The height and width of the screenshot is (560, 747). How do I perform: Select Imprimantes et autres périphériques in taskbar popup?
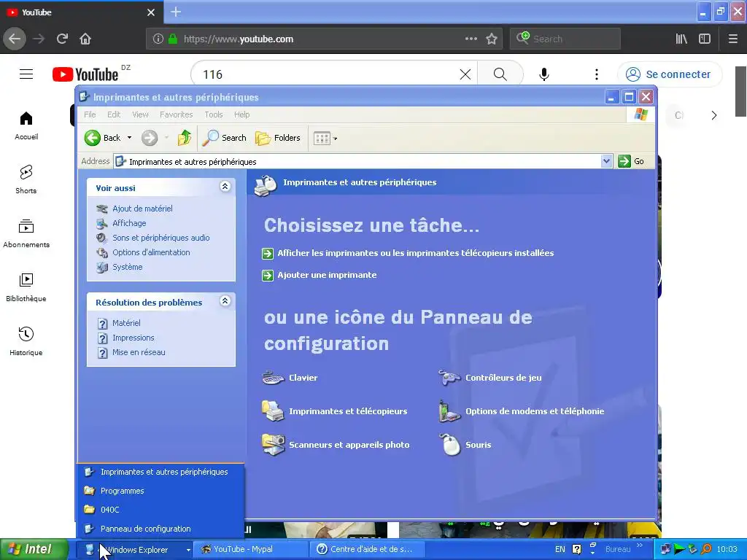[x=160, y=472]
